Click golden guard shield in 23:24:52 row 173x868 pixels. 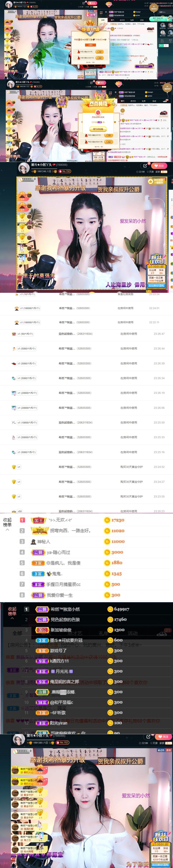coord(14,467)
